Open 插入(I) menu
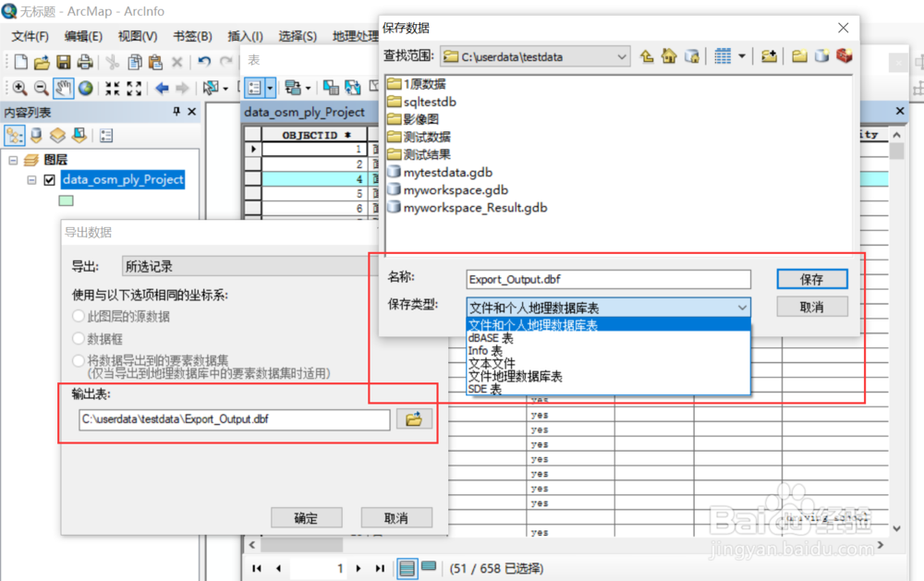 coord(245,37)
